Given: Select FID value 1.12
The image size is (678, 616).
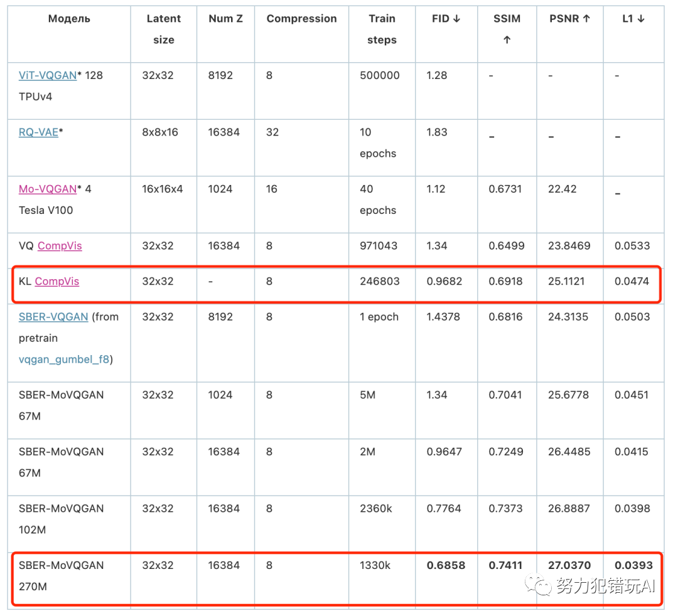Looking at the screenshot, I should click(x=436, y=189).
